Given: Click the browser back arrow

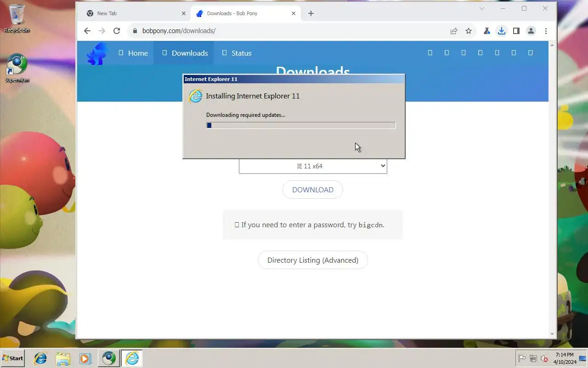Looking at the screenshot, I should point(87,31).
